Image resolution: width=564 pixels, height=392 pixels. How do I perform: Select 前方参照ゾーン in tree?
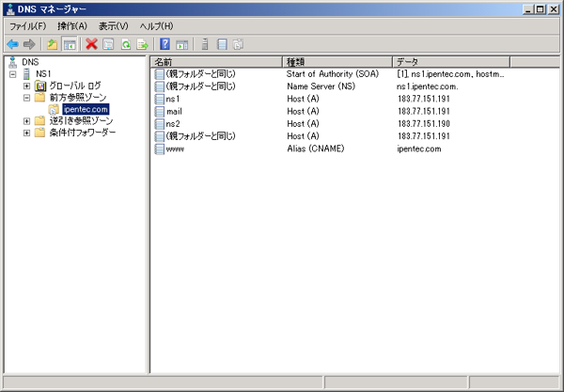78,98
